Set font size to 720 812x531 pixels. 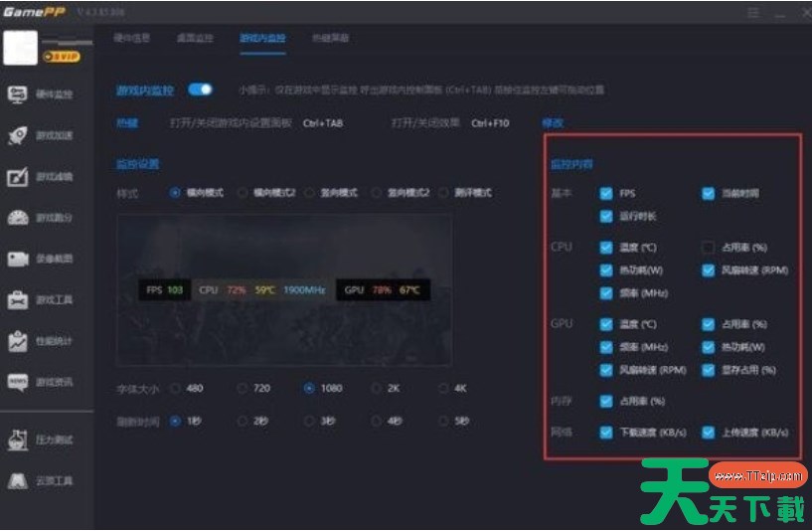[243, 388]
